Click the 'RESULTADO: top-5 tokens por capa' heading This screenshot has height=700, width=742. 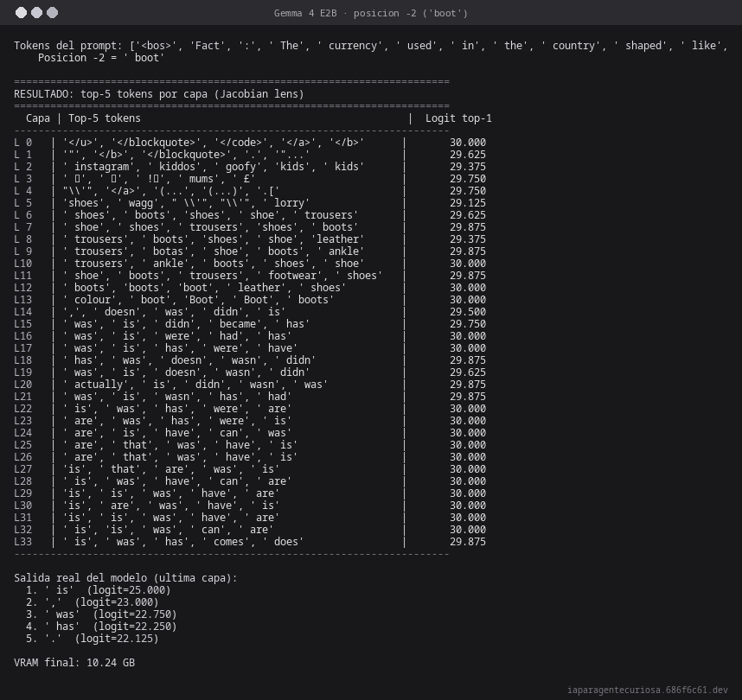click(x=159, y=94)
